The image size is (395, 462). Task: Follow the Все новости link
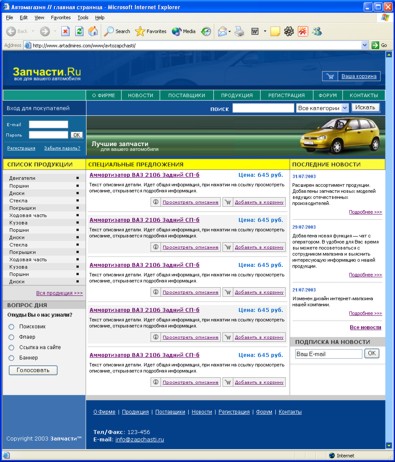pos(365,327)
